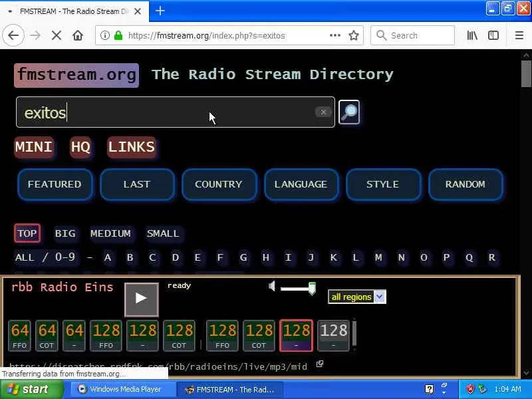Browse stations by COUNTRY
Image resolution: width=532 pixels, height=399 pixels.
[x=219, y=184]
